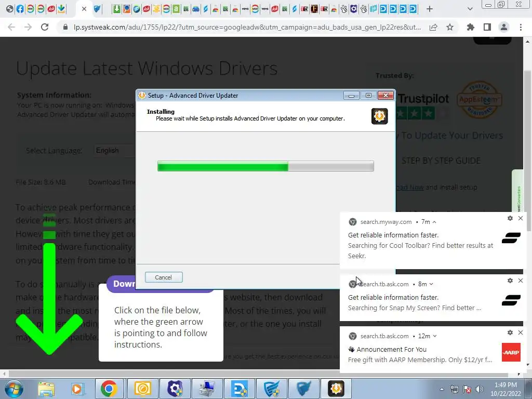Show hidden system tray icons

point(442,389)
